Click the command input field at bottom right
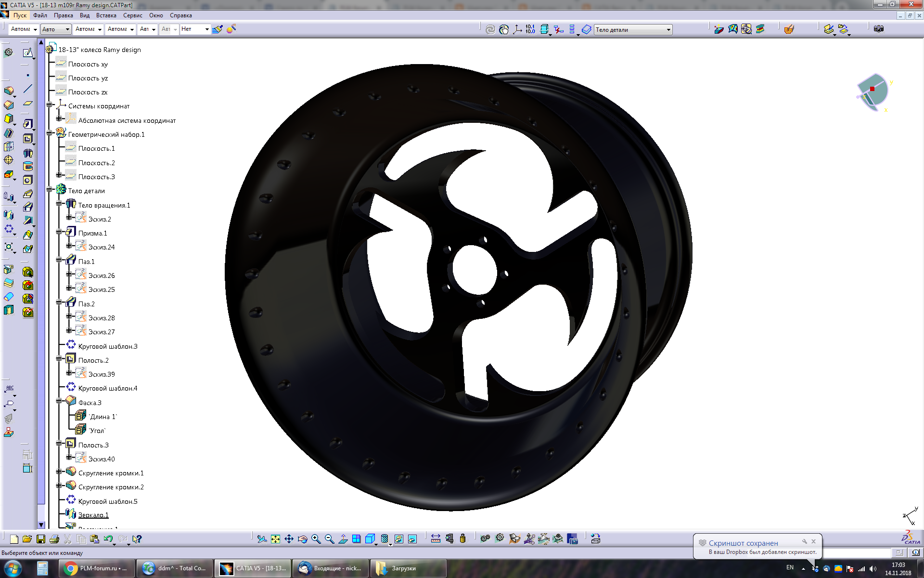 [856, 552]
